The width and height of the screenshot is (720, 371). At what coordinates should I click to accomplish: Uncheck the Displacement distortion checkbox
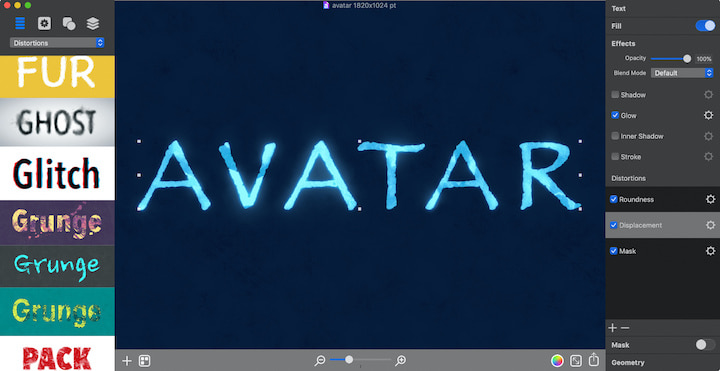pos(613,225)
